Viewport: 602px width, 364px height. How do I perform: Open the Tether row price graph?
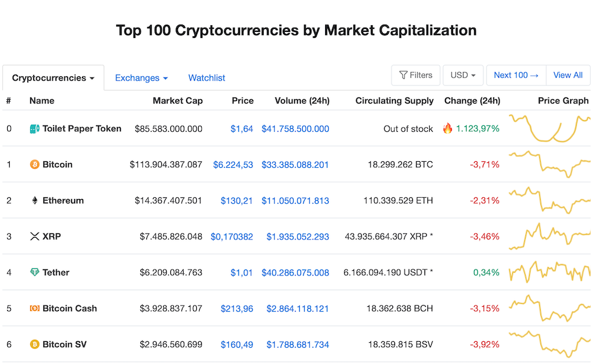pyautogui.click(x=550, y=273)
